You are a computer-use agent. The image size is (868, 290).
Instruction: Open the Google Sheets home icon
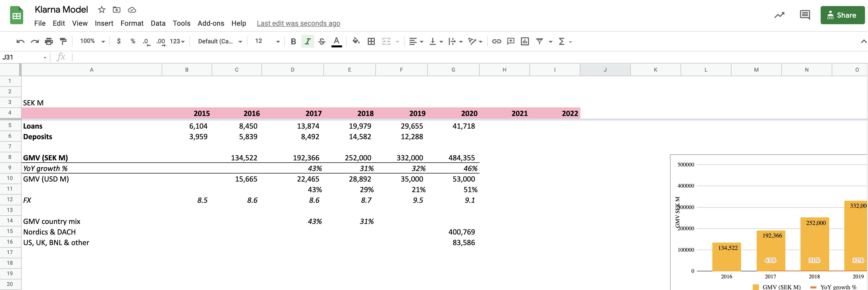click(x=17, y=16)
